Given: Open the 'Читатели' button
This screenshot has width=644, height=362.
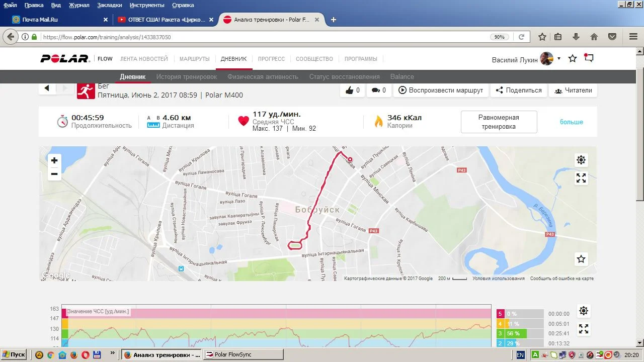Looking at the screenshot, I should [573, 90].
